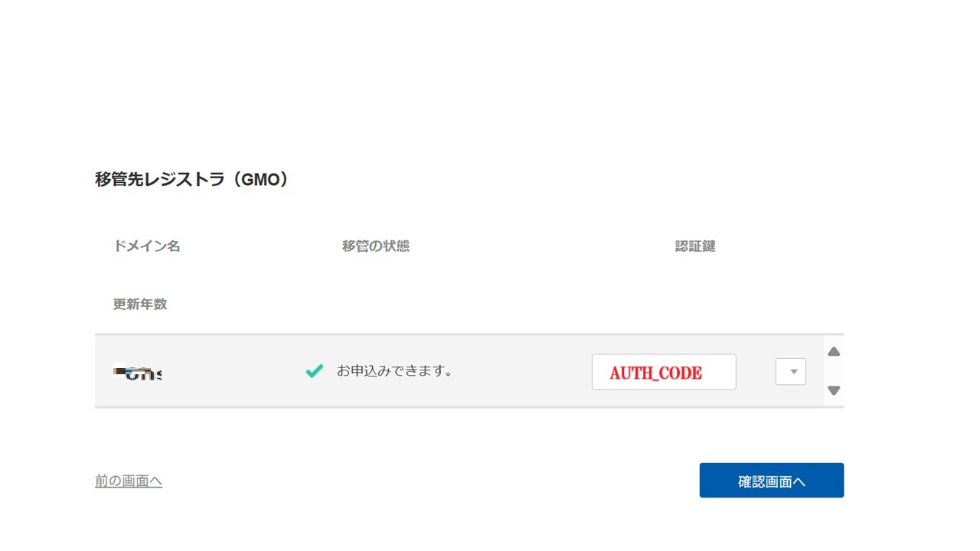
Task: Click the 移管の状態 column header
Action: pyautogui.click(x=376, y=246)
